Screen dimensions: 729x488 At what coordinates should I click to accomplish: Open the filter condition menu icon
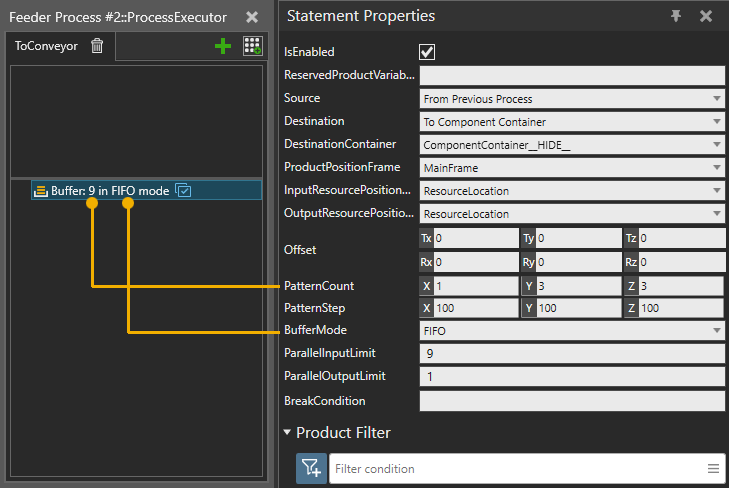(x=713, y=468)
